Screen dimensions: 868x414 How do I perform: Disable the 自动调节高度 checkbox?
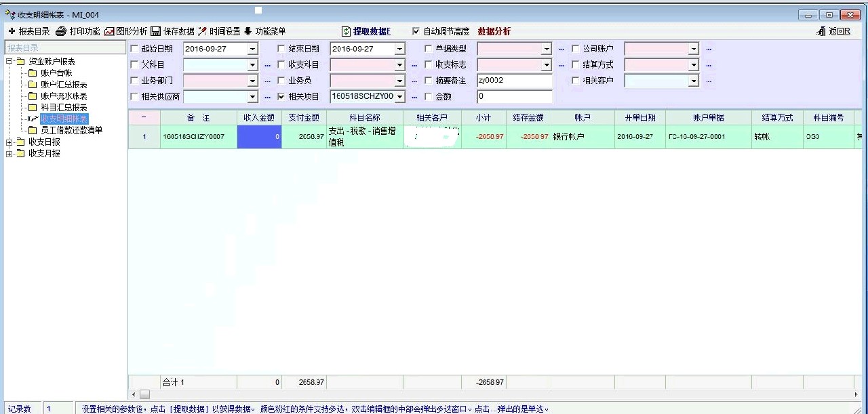click(x=416, y=31)
